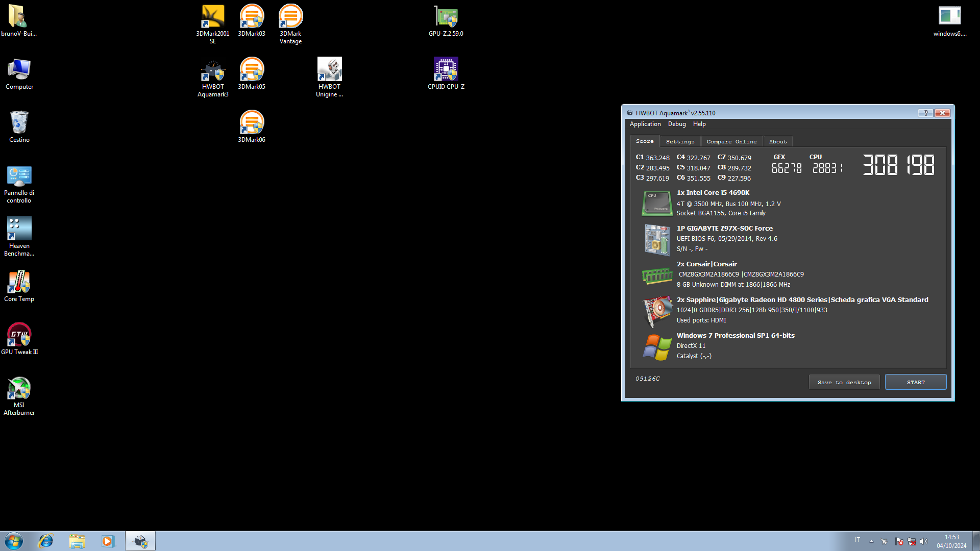
Task: Select the Cestino recycle bin icon
Action: [x=19, y=127]
